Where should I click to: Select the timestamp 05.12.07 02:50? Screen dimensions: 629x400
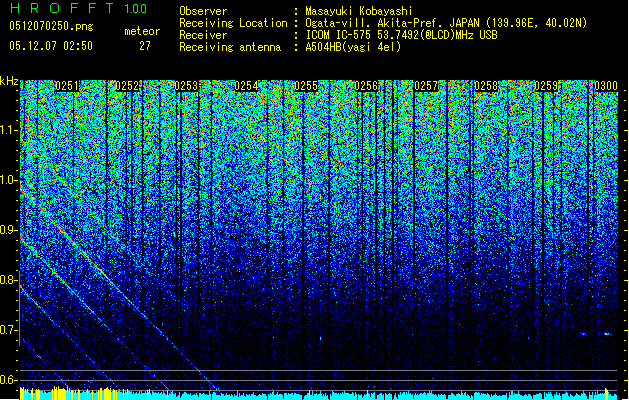tap(51, 46)
